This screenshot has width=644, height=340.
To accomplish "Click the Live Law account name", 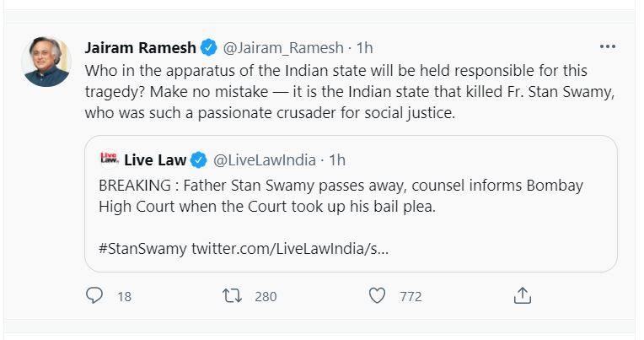I will (x=154, y=159).
